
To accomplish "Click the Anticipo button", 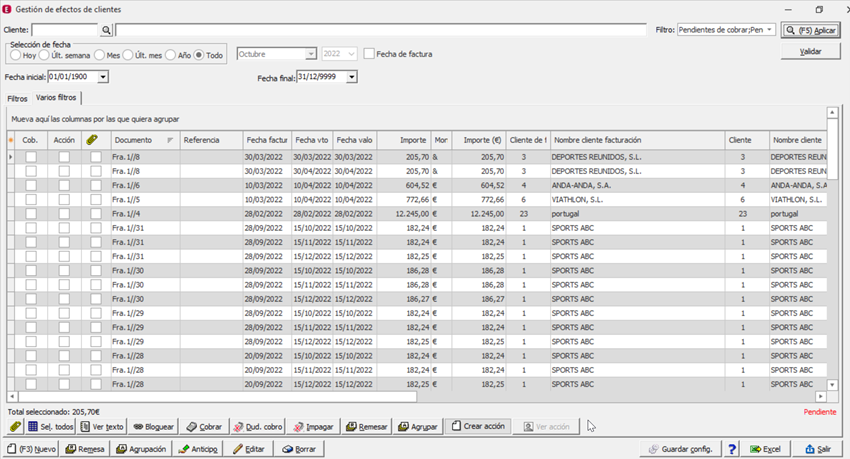I will coord(197,449).
